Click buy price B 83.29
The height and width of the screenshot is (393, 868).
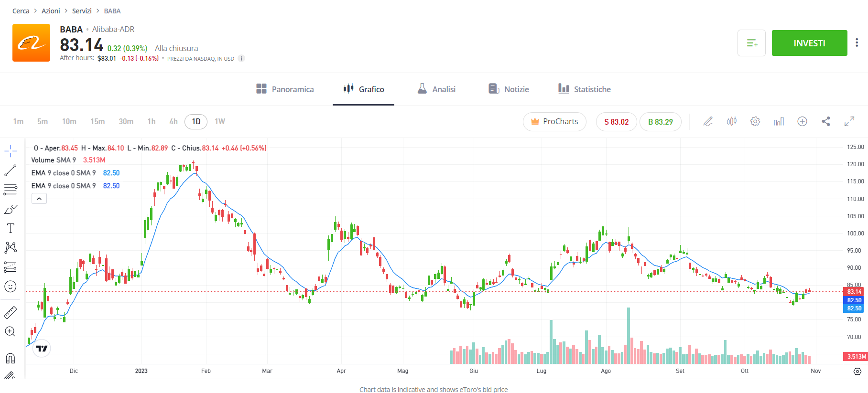[661, 122]
